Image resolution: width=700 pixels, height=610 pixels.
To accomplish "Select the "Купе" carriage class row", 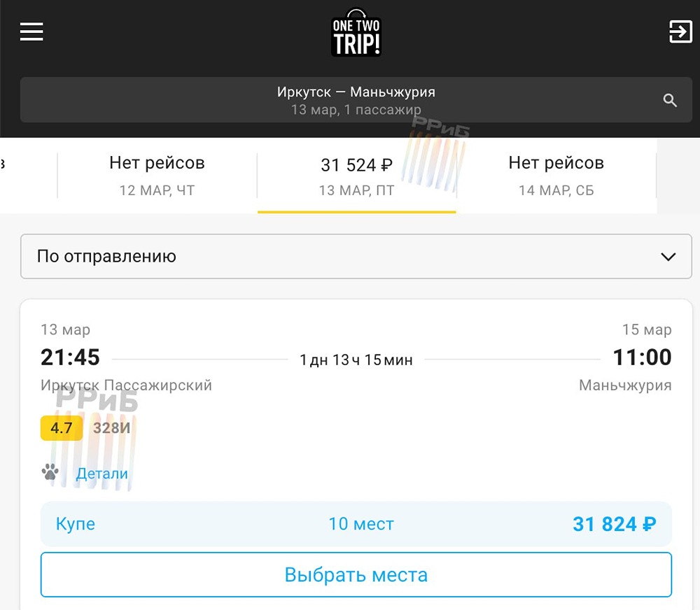I will [x=76, y=524].
